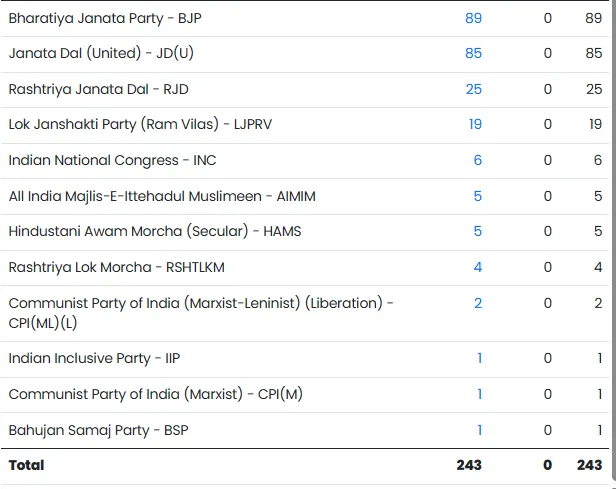616x489 pixels.
Task: Open RJD's 25 won seats link
Action: 473,89
